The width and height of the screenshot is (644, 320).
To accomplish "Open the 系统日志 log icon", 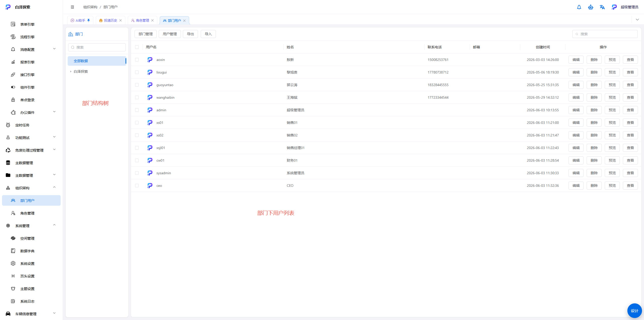I will coord(13,301).
